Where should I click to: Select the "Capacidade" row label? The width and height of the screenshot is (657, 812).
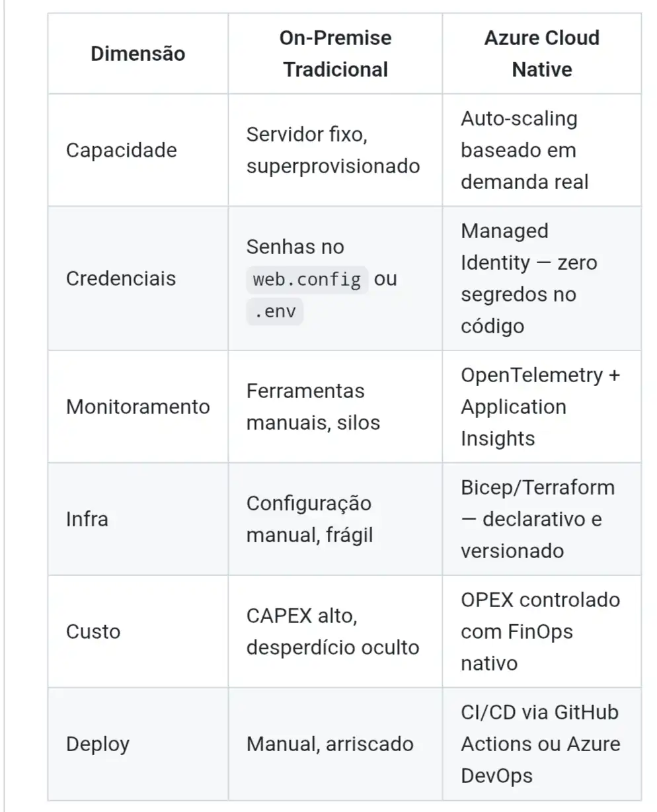[x=122, y=150]
